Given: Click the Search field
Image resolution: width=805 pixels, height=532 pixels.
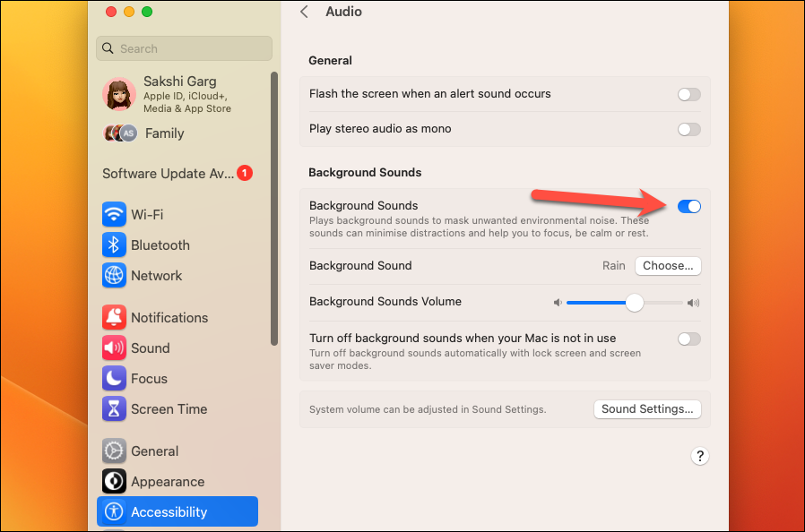Looking at the screenshot, I should click(x=184, y=48).
